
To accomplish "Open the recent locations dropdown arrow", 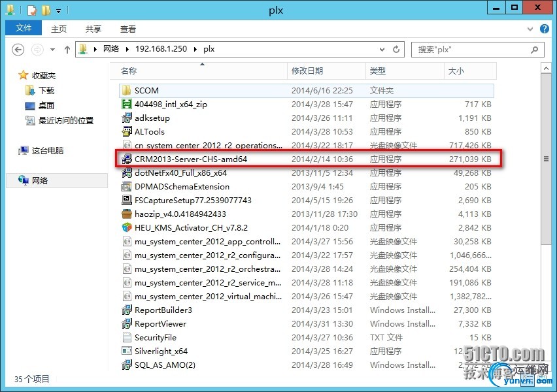I will tap(52, 50).
